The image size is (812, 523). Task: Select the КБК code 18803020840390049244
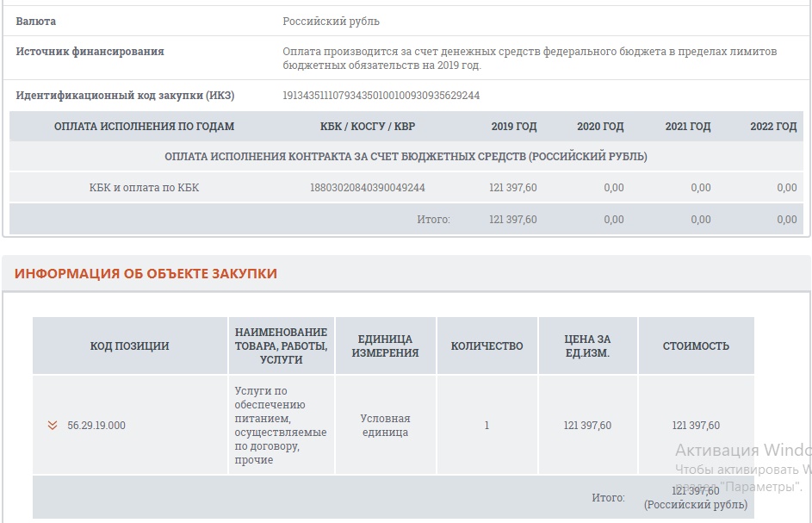click(368, 188)
